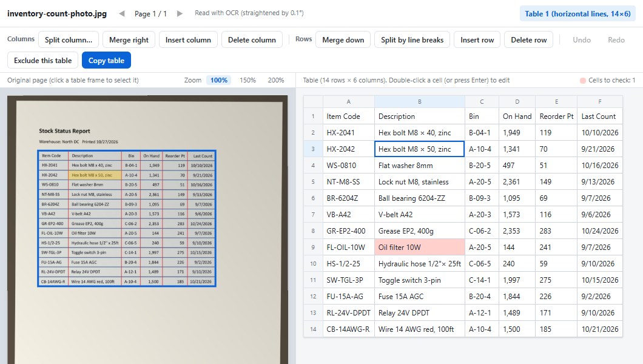Select column C header

482,102
